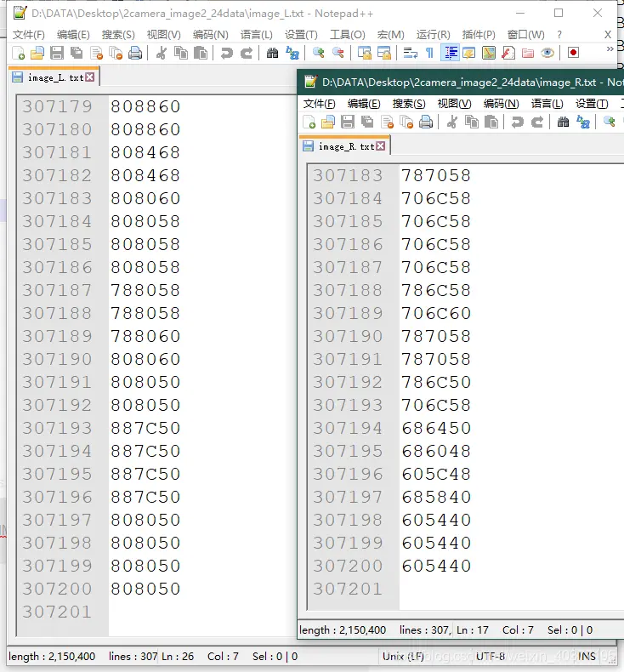
Task: Open file icon in image_R window
Action: coord(328,122)
